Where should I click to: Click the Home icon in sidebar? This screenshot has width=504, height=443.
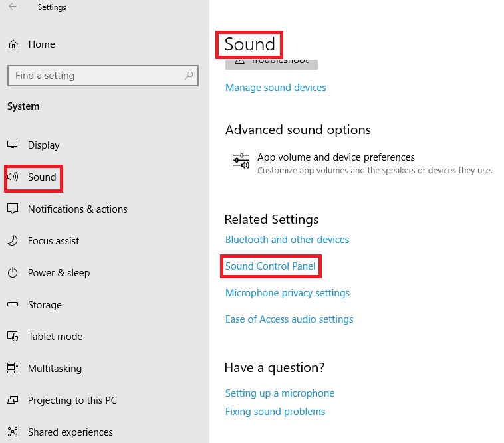(x=13, y=44)
